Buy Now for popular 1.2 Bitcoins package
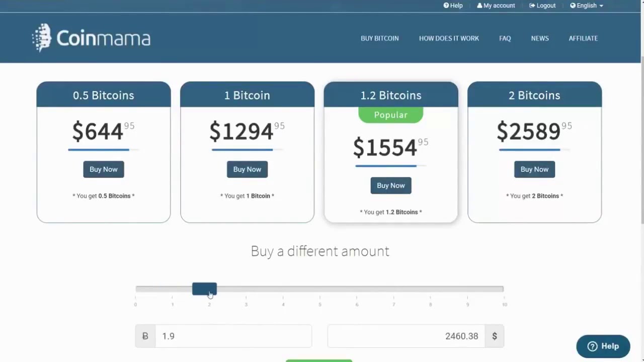 point(391,186)
